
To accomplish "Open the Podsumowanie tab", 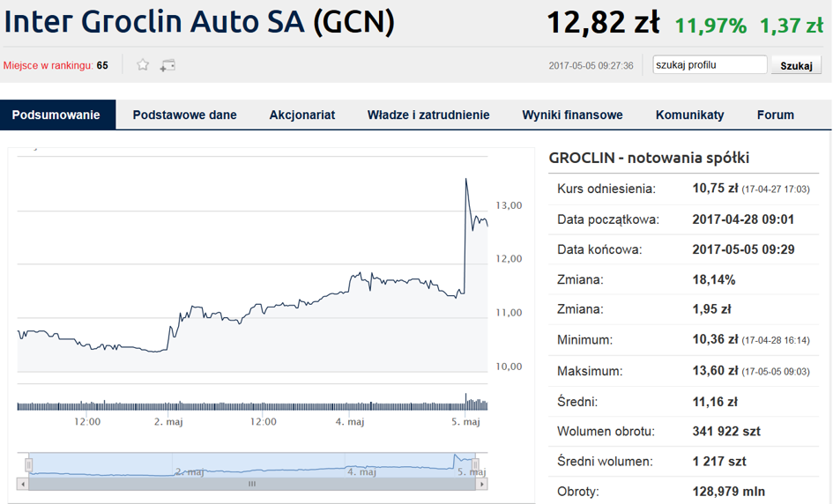I will [56, 115].
